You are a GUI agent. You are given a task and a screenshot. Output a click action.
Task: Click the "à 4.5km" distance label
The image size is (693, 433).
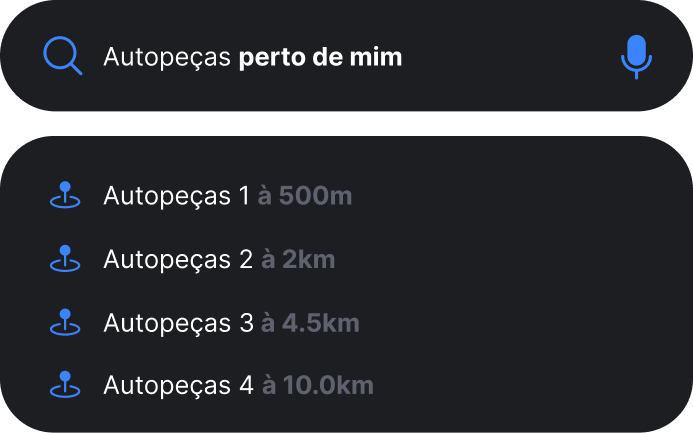point(310,323)
